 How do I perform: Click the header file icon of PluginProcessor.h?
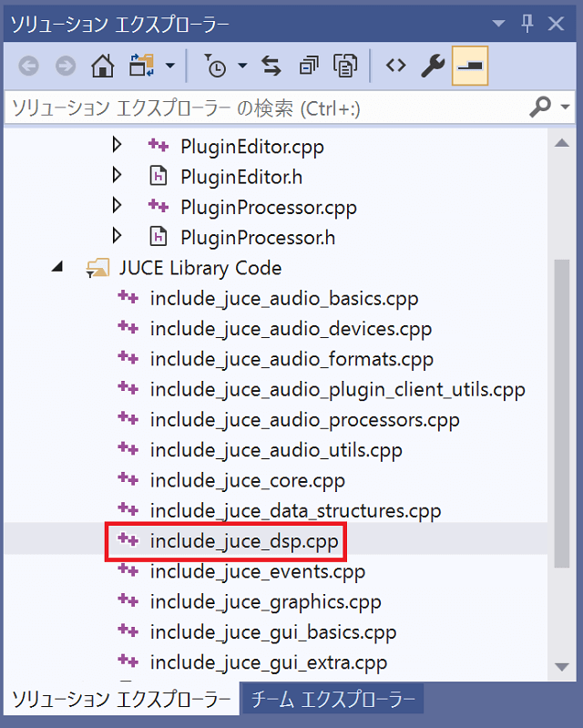(x=159, y=237)
